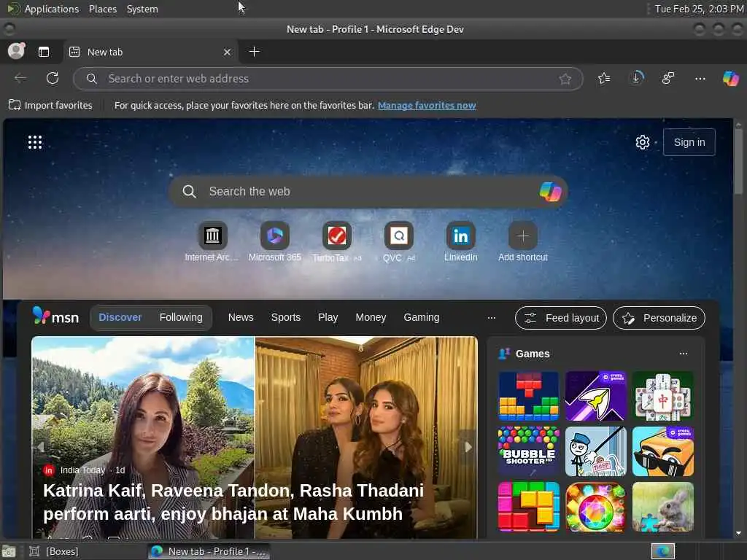Viewport: 747px width, 560px height.
Task: Play the Thief puzzle stickman game
Action: point(595,451)
